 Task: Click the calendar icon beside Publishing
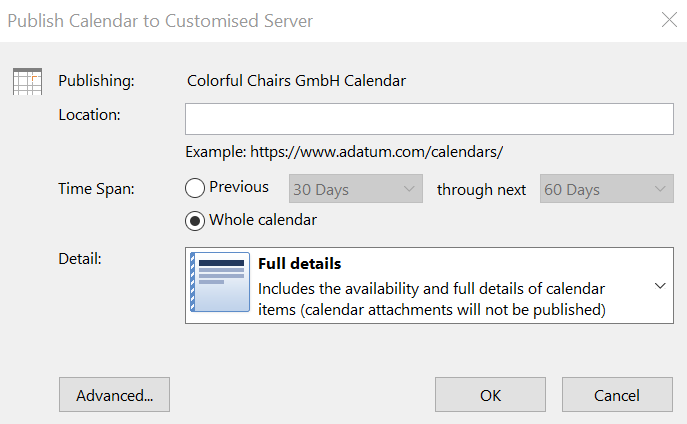tap(27, 81)
